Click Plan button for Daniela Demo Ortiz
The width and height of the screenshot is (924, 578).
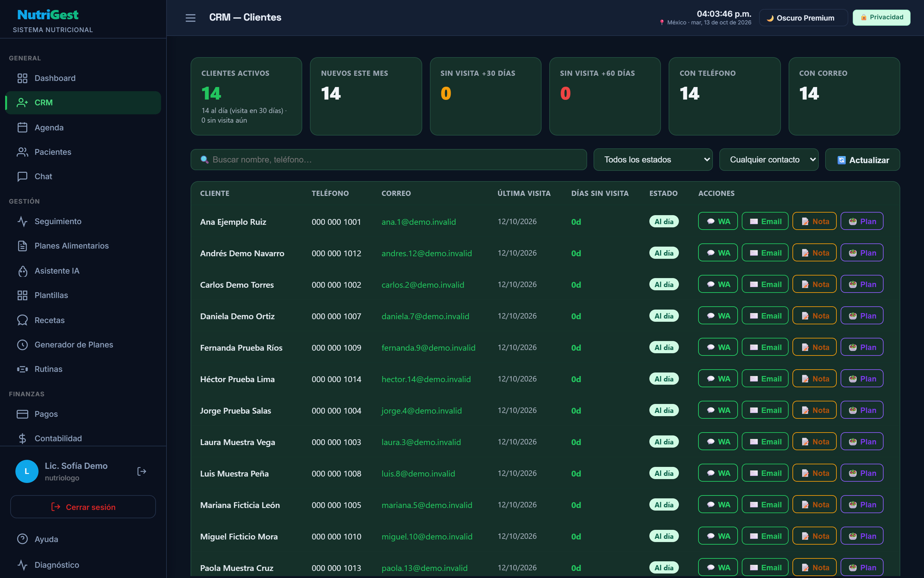click(862, 316)
